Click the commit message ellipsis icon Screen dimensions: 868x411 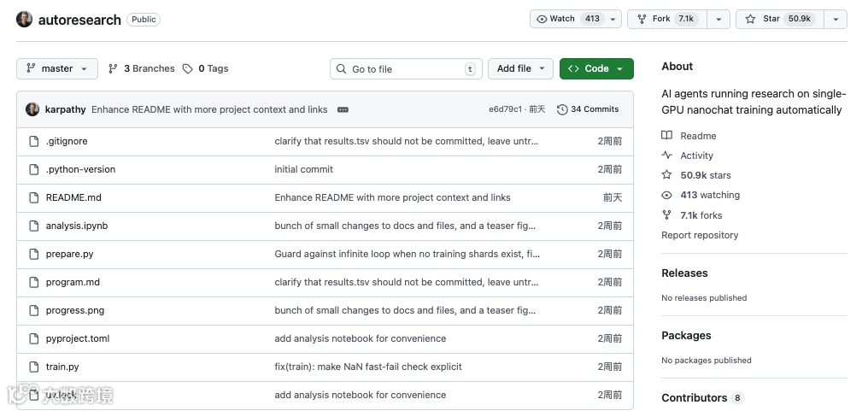pyautogui.click(x=343, y=109)
